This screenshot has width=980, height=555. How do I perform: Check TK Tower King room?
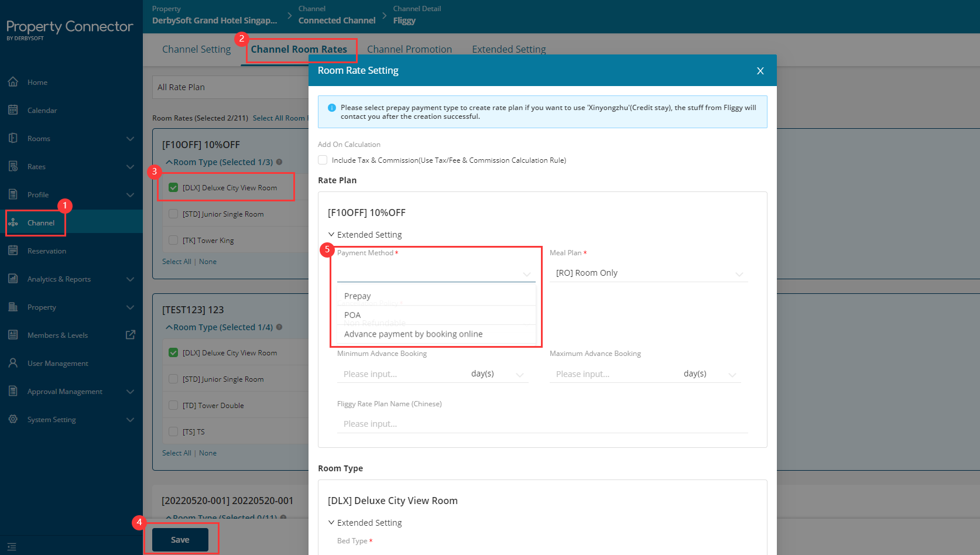(x=173, y=240)
